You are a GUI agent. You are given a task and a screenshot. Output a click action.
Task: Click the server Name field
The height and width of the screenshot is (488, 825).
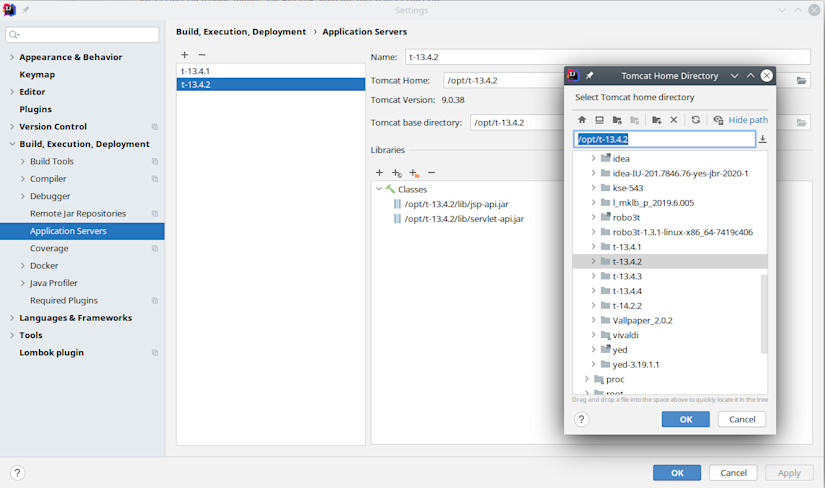(x=608, y=57)
